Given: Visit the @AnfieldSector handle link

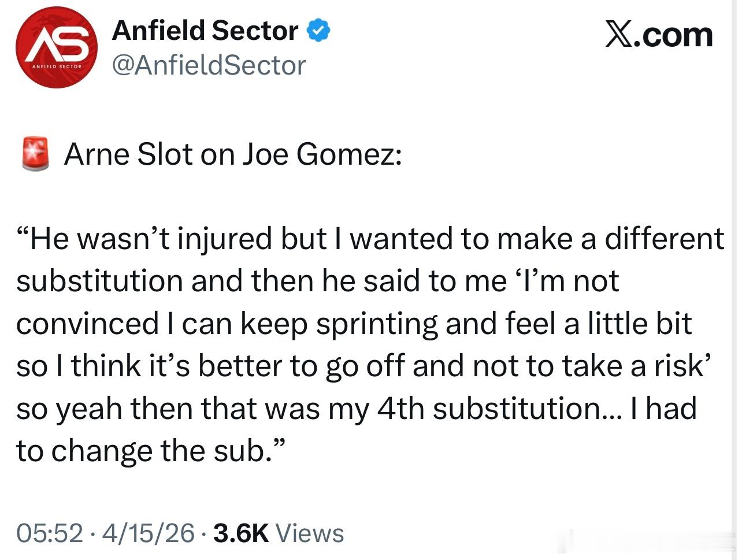Looking at the screenshot, I should 208,65.
